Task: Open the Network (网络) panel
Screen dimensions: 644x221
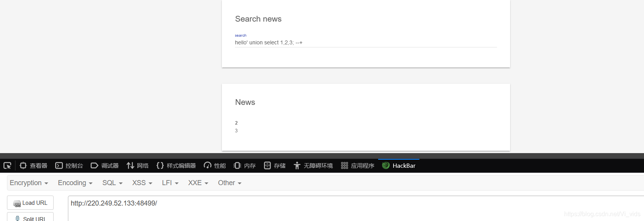Action: click(x=137, y=166)
